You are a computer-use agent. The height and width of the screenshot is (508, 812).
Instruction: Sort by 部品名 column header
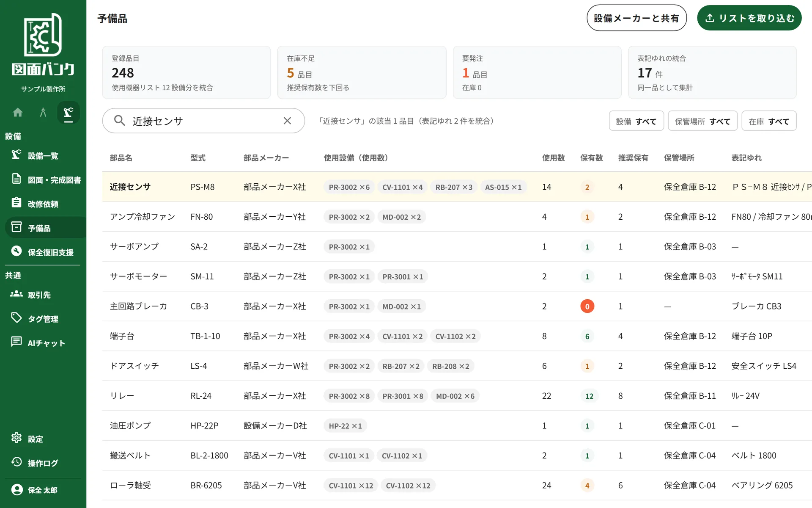(x=121, y=158)
